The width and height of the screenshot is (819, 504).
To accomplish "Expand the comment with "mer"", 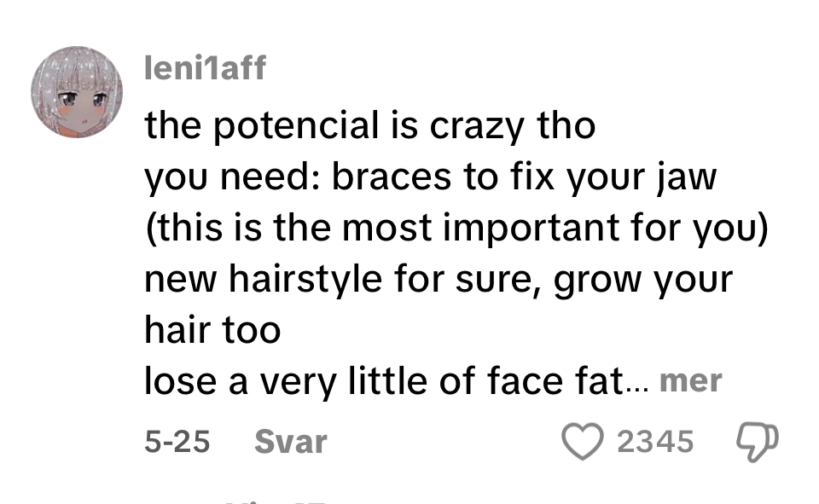I will (x=690, y=380).
